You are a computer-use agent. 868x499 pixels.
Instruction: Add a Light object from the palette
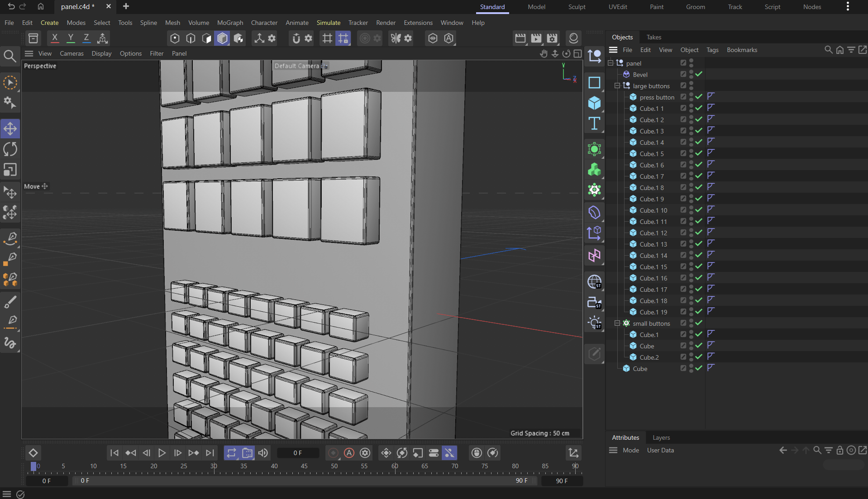[594, 323]
